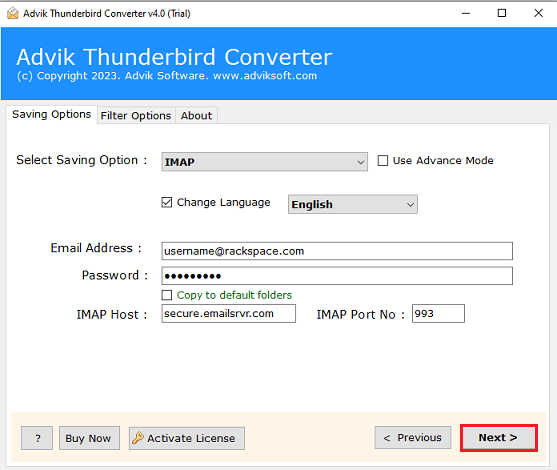Image resolution: width=557 pixels, height=470 pixels.
Task: Click the Buy Now button
Action: click(89, 438)
